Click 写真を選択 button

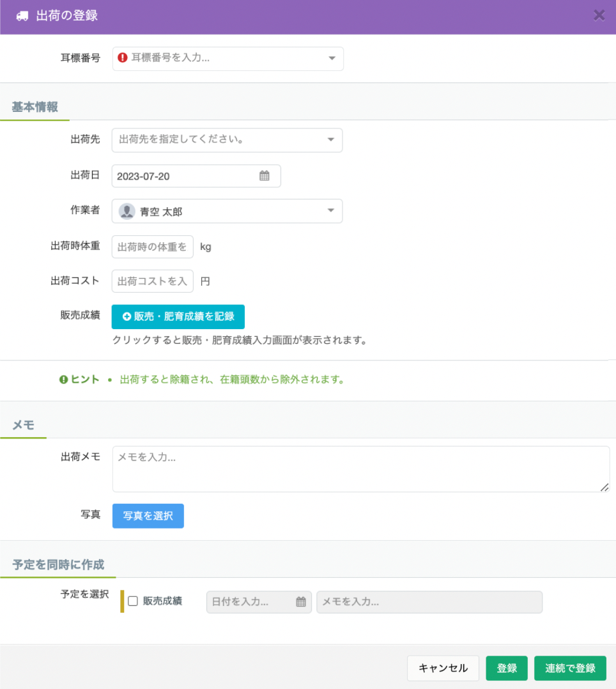(x=148, y=516)
